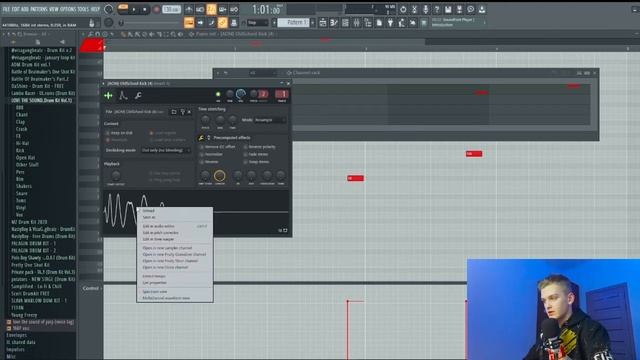Select Open in new sampler channel

click(x=167, y=248)
